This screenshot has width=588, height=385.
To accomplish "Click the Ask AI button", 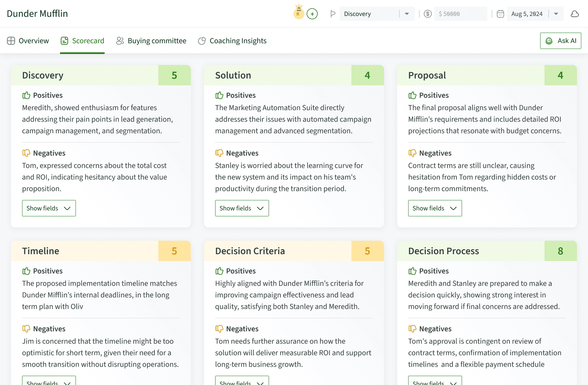I will [560, 41].
